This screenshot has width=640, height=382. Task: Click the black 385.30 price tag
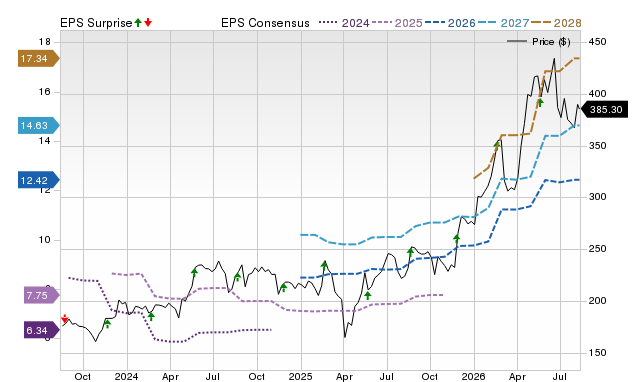(x=604, y=109)
